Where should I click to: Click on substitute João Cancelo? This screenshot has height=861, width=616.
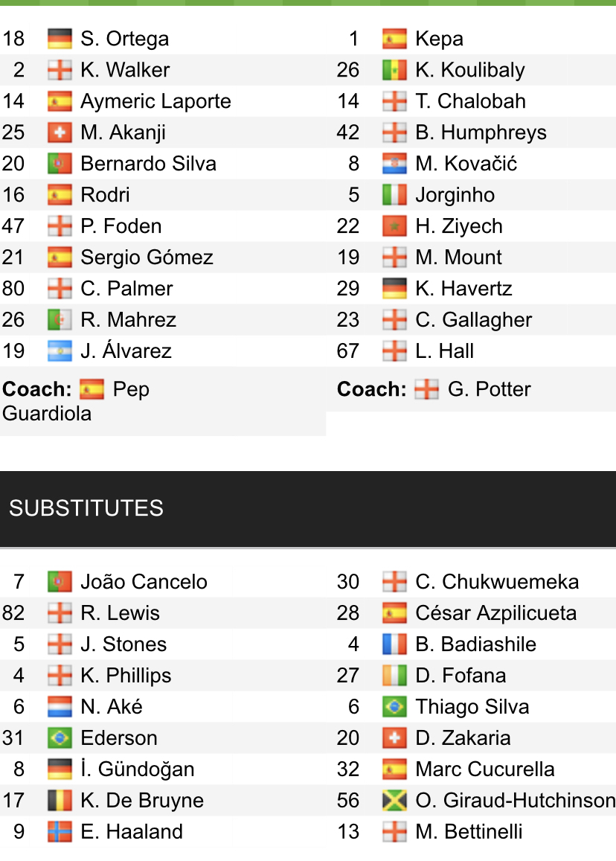144,582
